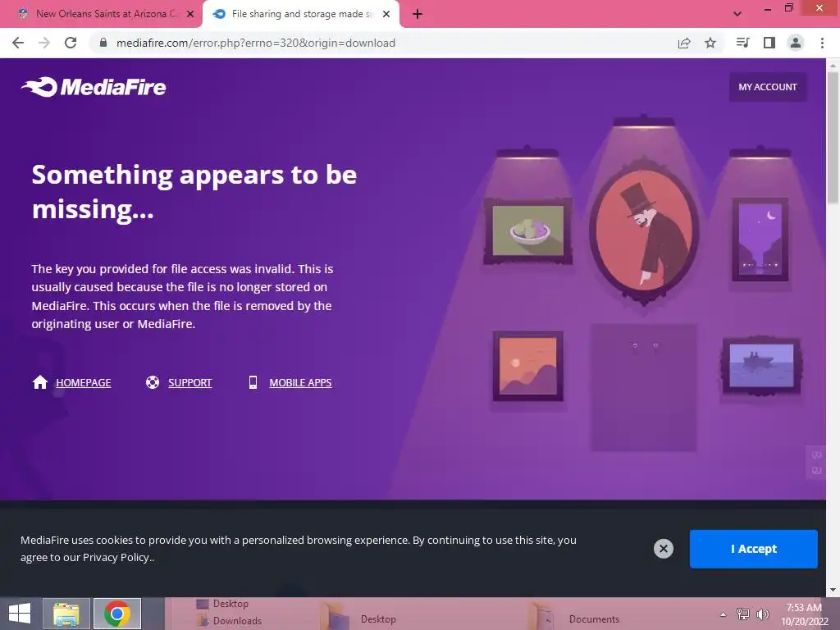The height and width of the screenshot is (630, 840).
Task: Open a new tab with the plus button
Action: 418,14
